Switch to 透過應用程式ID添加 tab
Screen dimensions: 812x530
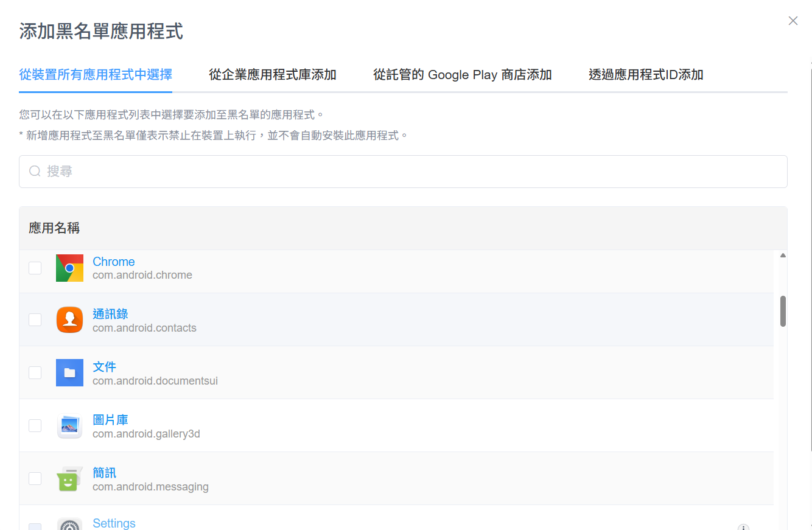click(646, 75)
